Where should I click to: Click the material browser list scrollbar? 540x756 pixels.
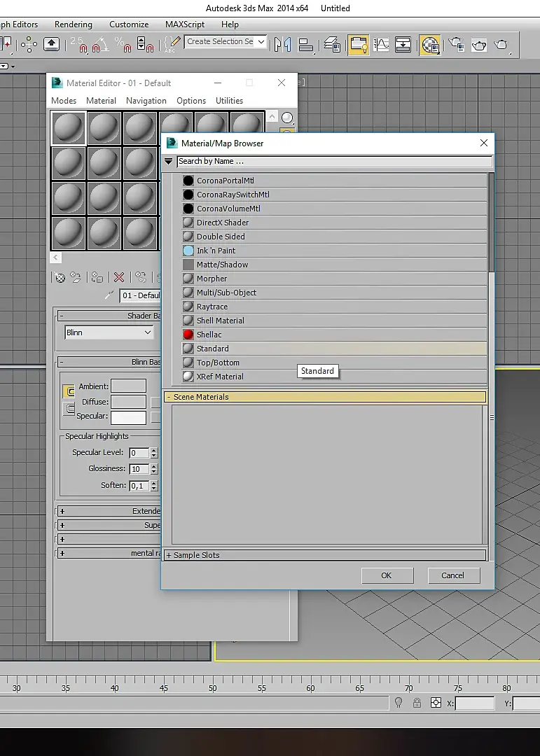coord(491,223)
